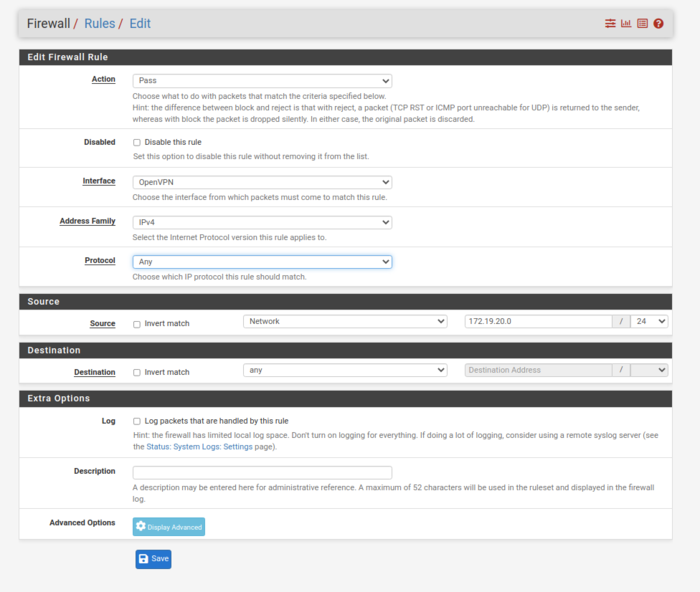Click the gear icon on Display Advanced

[x=141, y=526]
